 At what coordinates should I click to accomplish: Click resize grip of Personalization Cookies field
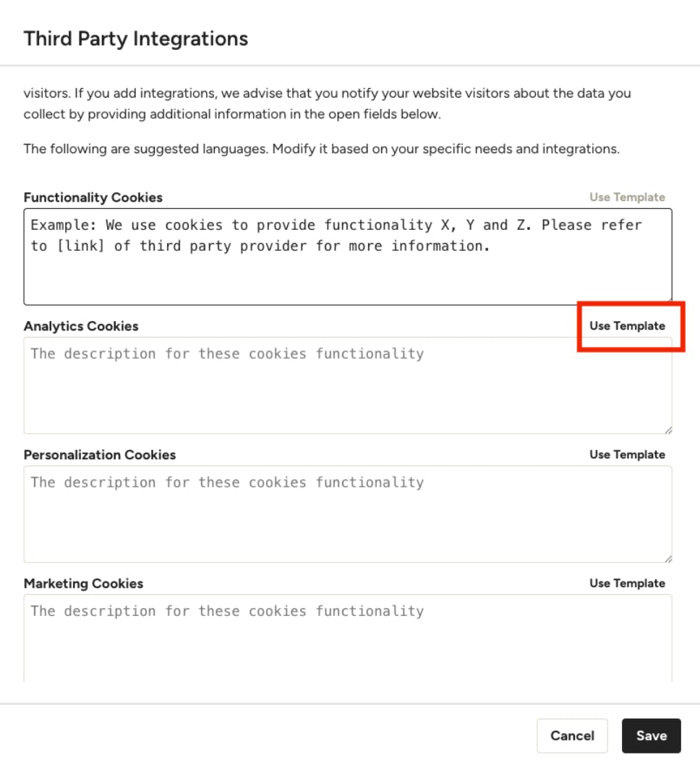coord(667,558)
